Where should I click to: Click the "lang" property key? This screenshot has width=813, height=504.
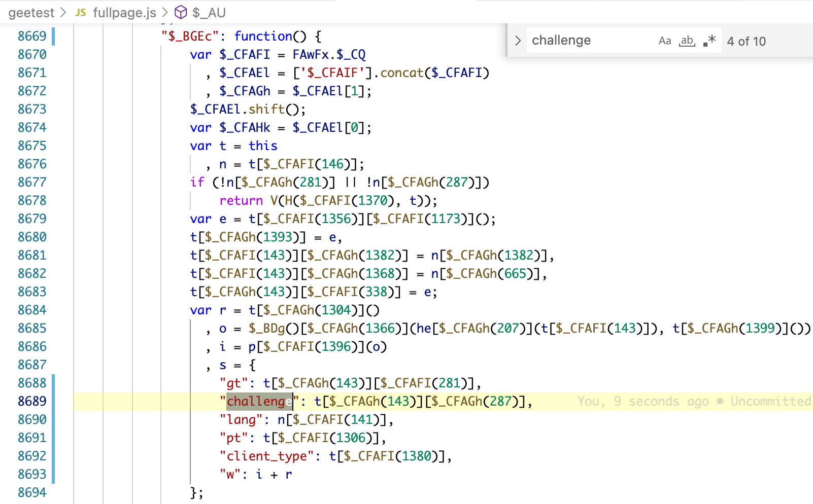[241, 419]
